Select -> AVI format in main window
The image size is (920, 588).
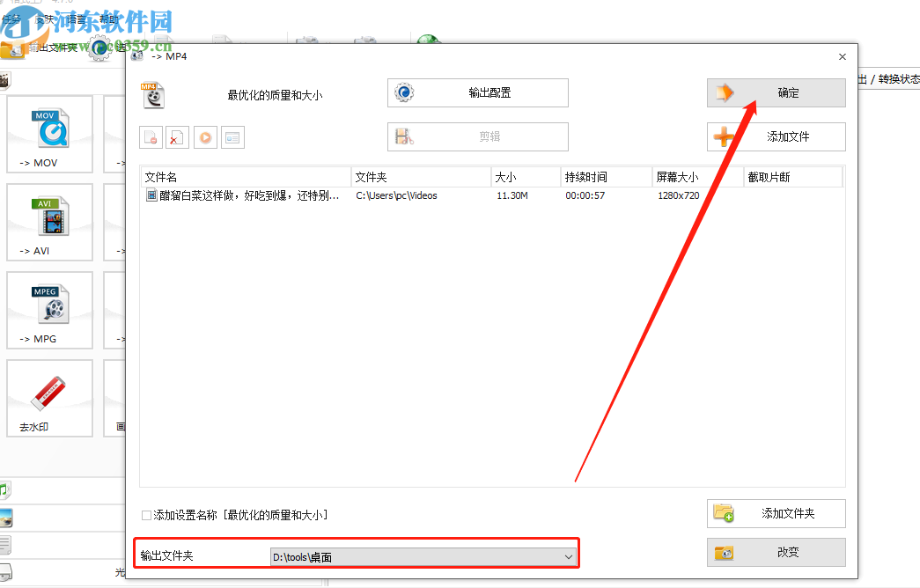click(50, 223)
